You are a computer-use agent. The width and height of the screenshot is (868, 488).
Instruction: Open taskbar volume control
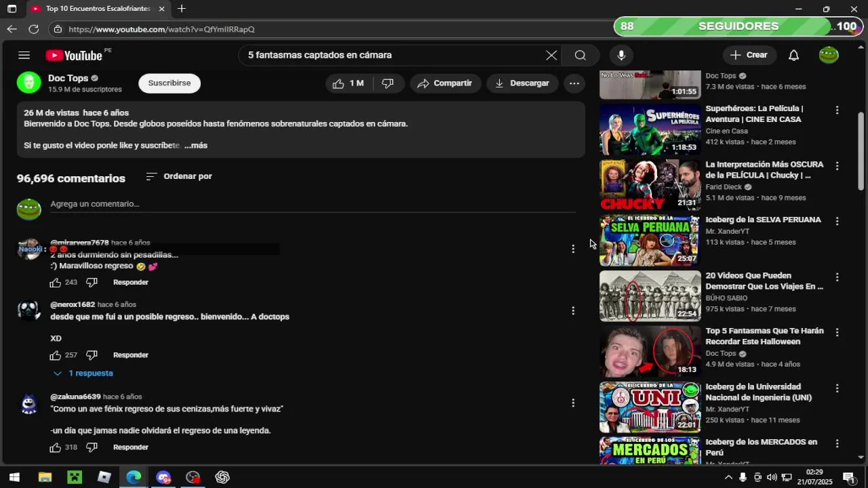tap(772, 477)
